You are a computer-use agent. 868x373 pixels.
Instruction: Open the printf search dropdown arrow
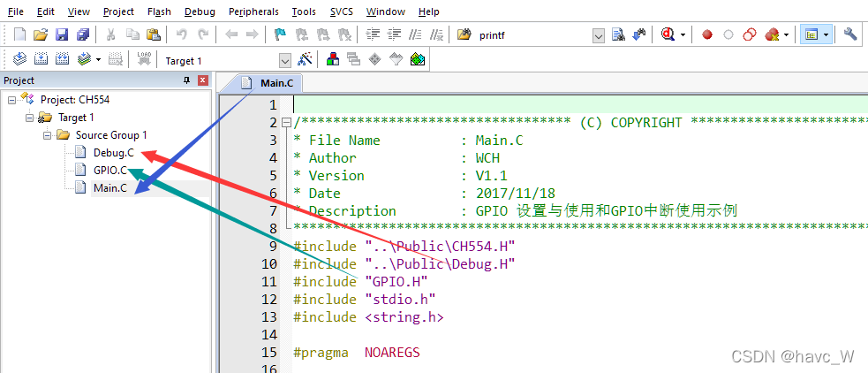pos(599,36)
